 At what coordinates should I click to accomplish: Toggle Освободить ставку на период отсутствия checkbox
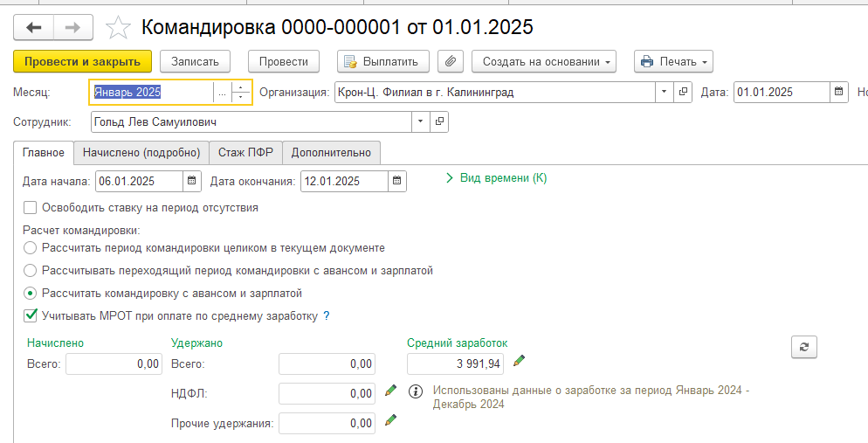tap(30, 208)
